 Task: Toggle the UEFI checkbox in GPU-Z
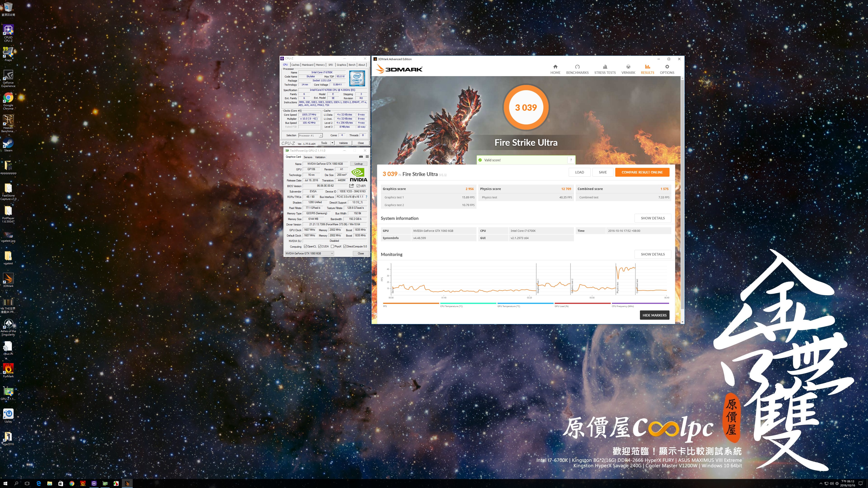(x=358, y=185)
